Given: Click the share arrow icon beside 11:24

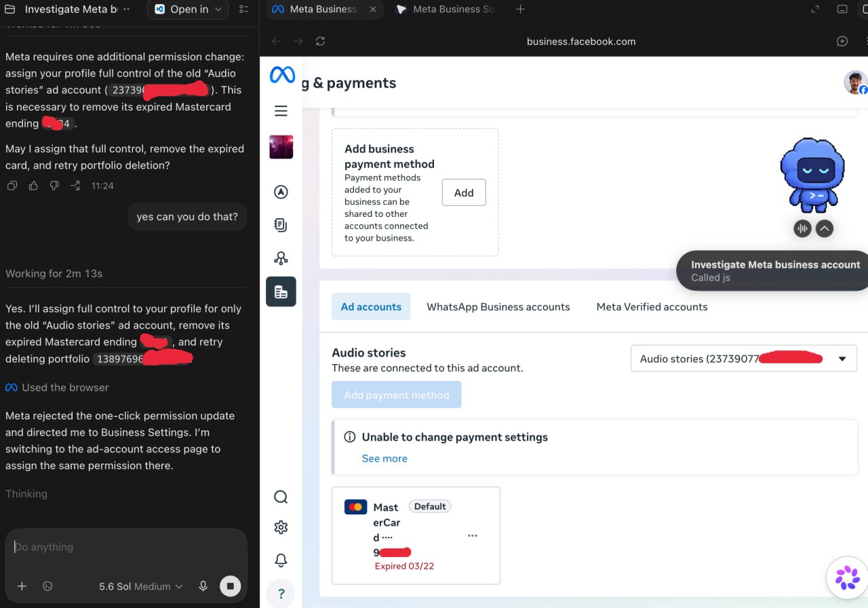Looking at the screenshot, I should (75, 186).
